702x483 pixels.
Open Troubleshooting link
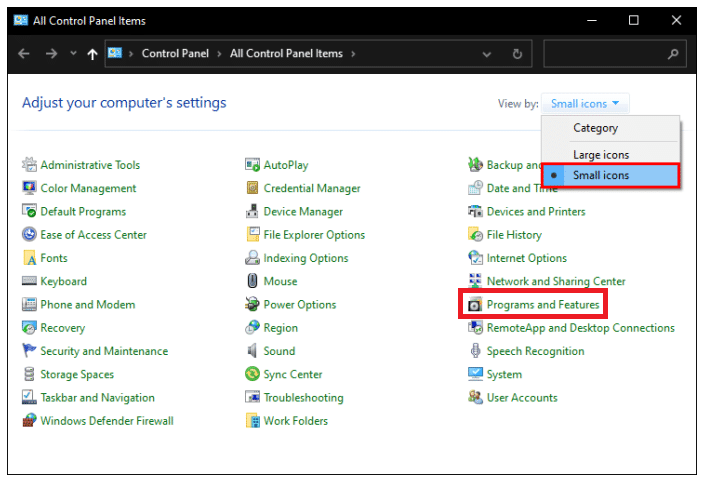[304, 398]
